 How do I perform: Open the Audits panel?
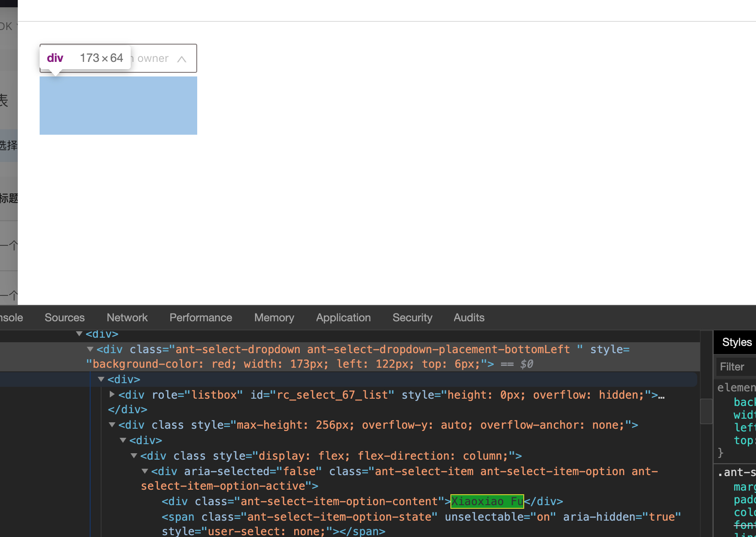469,317
